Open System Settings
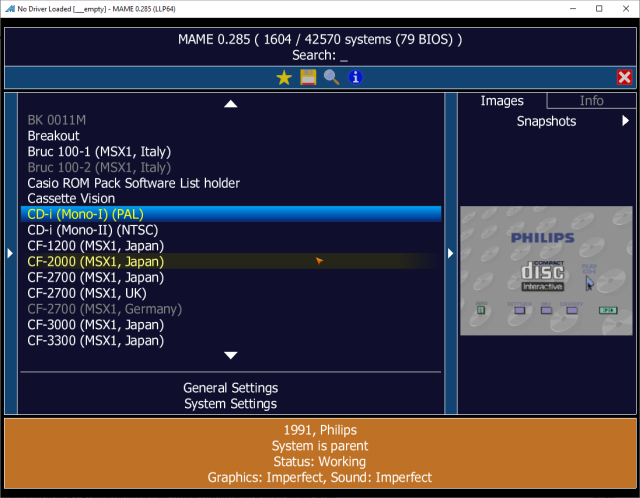 coord(231,404)
